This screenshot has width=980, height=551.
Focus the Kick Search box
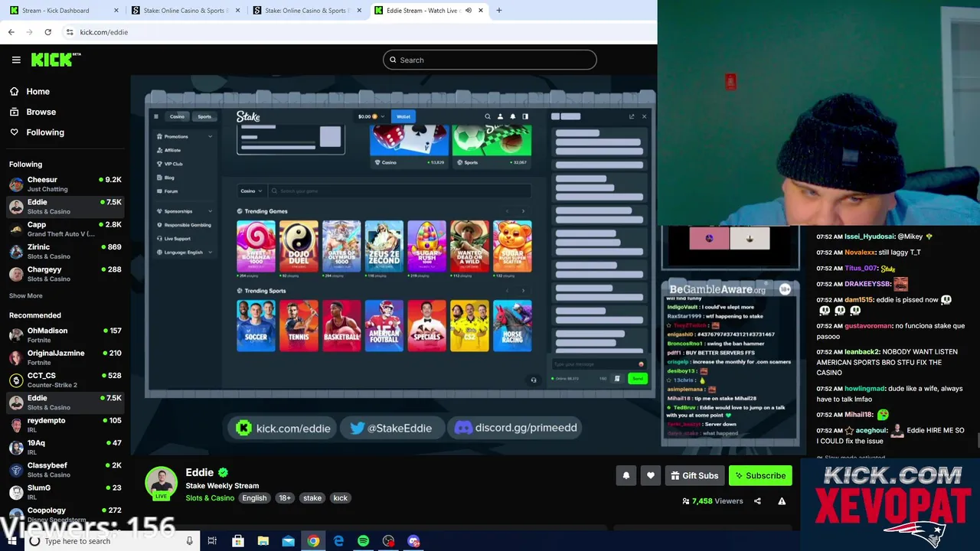tap(490, 60)
